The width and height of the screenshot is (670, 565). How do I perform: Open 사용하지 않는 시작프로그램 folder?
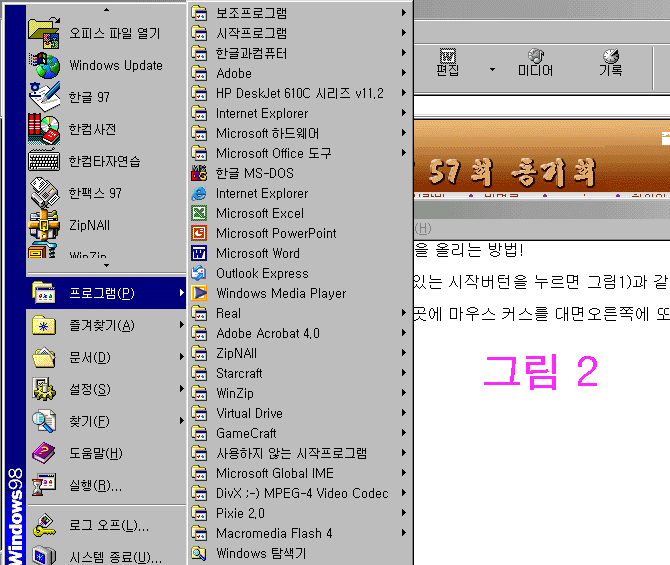pos(301,453)
